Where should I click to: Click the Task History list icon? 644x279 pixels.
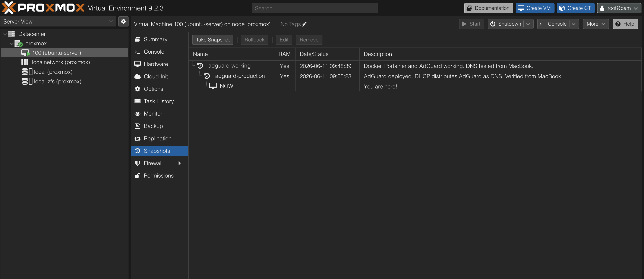138,101
